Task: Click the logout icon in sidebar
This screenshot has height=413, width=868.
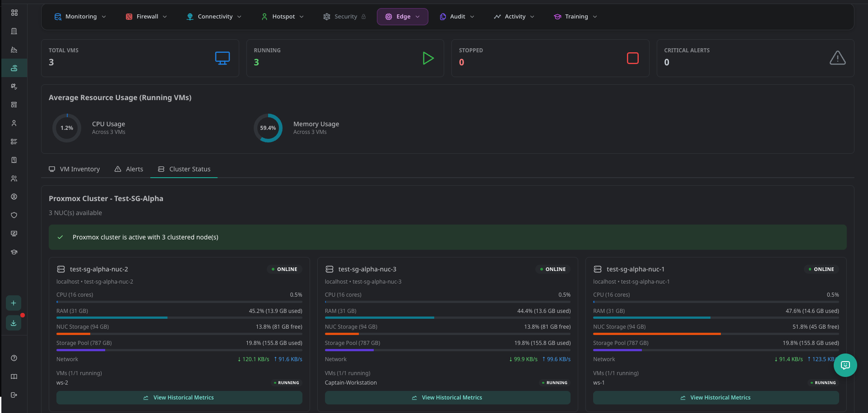Action: click(14, 395)
